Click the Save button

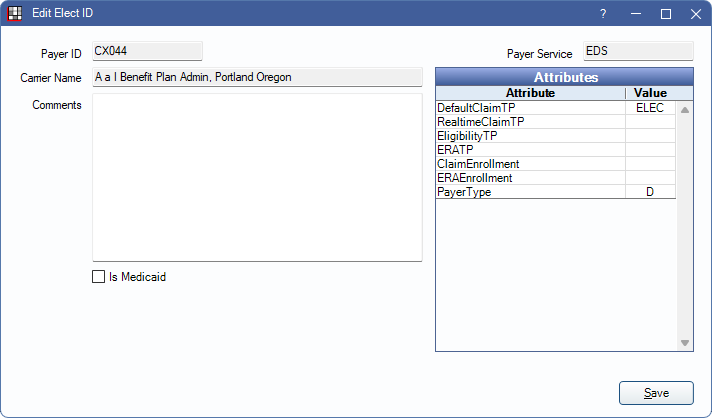(x=656, y=393)
